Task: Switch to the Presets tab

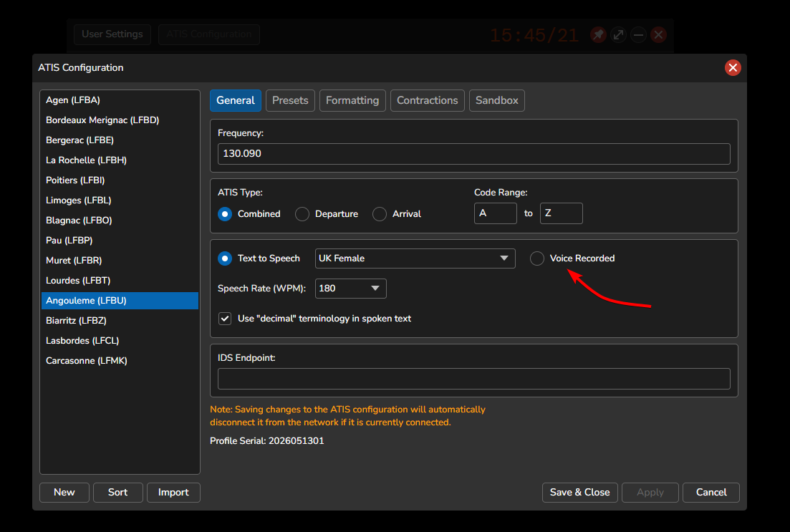Action: click(290, 100)
